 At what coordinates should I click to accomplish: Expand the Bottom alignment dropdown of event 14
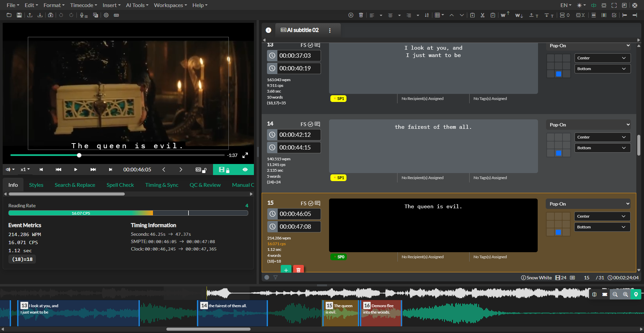602,148
